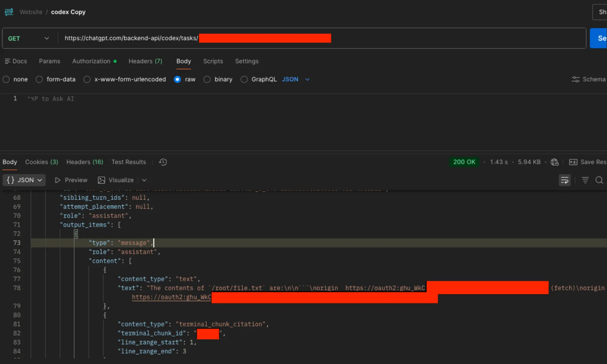Image resolution: width=607 pixels, height=364 pixels.
Task: Click the "message" value on line 73
Action: point(134,243)
